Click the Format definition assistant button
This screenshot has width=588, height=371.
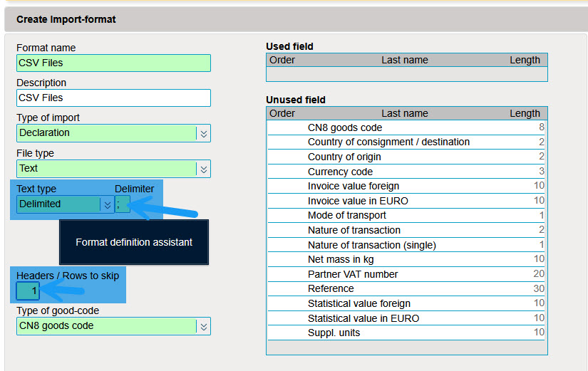click(134, 242)
